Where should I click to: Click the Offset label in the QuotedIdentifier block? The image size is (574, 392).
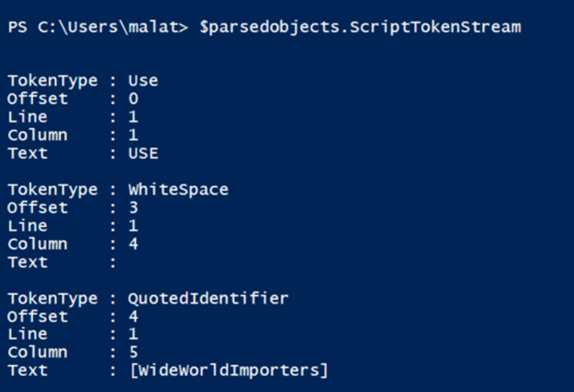coord(37,317)
